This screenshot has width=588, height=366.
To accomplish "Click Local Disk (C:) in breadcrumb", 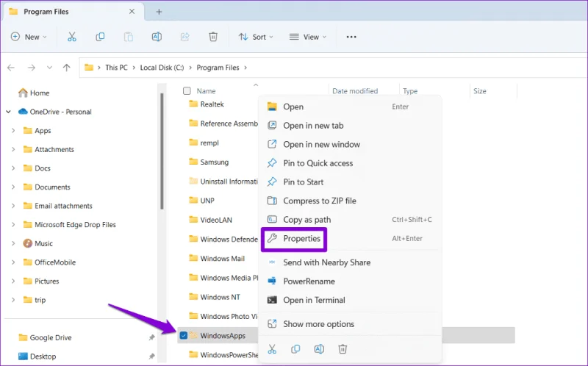I will tap(162, 68).
